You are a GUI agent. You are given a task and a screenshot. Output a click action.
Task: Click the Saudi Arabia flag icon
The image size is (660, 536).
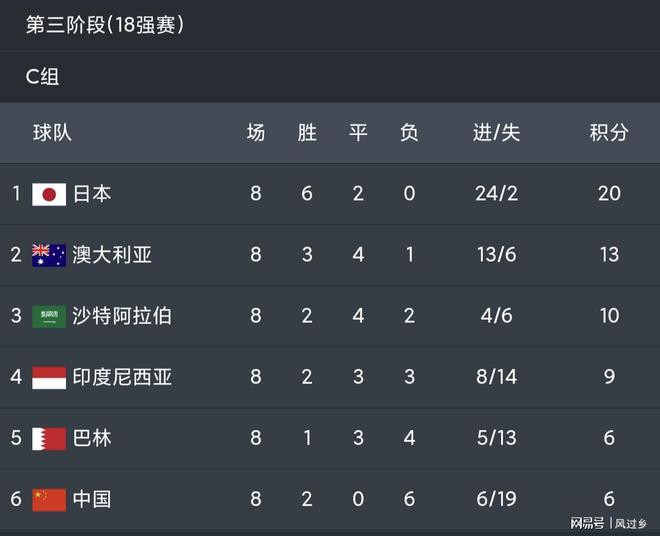coord(49,316)
